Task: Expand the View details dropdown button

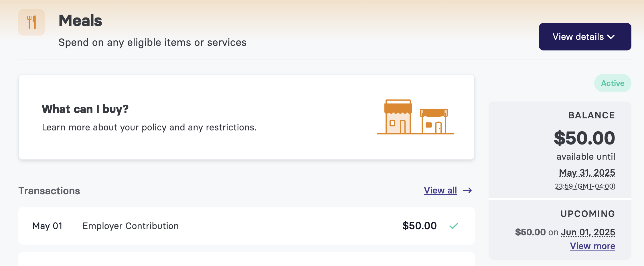Action: tap(585, 37)
